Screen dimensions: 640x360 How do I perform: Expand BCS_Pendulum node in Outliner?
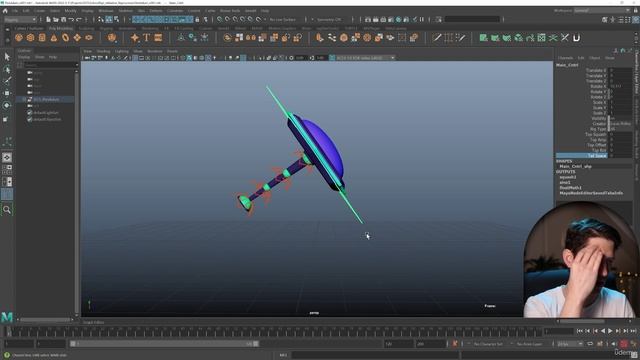point(24,100)
